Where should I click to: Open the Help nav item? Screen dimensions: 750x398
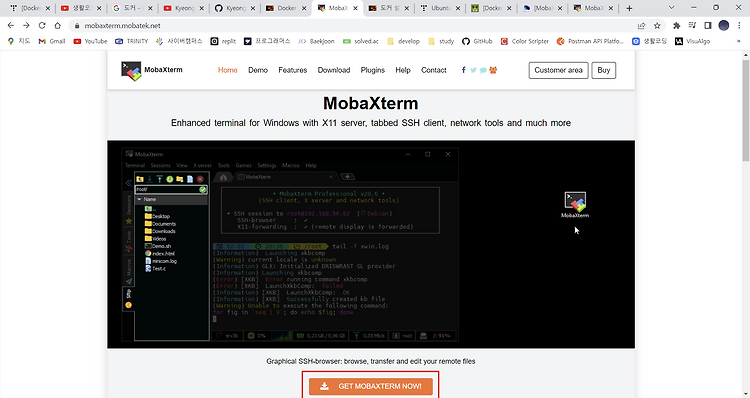tap(403, 70)
